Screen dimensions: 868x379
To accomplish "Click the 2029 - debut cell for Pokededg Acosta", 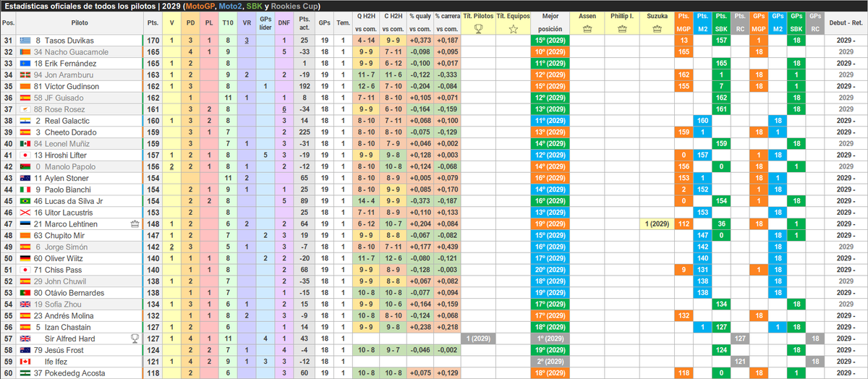I will pos(844,373).
